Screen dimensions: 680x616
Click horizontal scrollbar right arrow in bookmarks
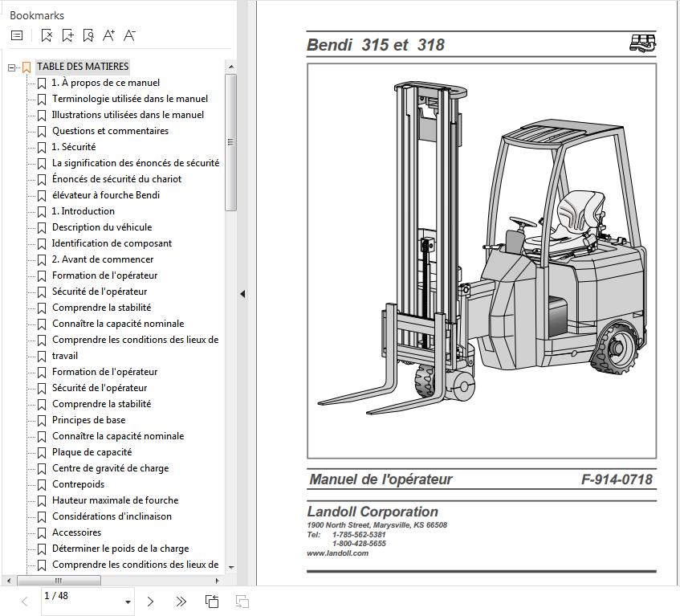coord(218,580)
